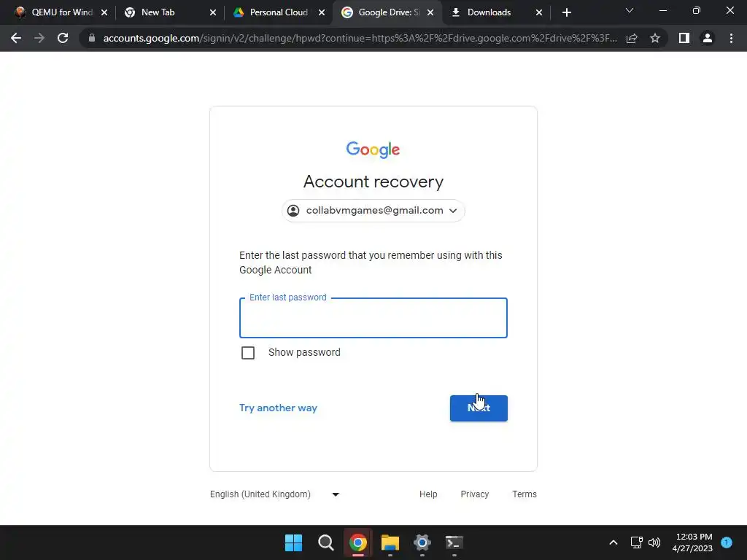This screenshot has height=560, width=747.
Task: Close the QEMU for Windows tab
Action: tap(104, 12)
